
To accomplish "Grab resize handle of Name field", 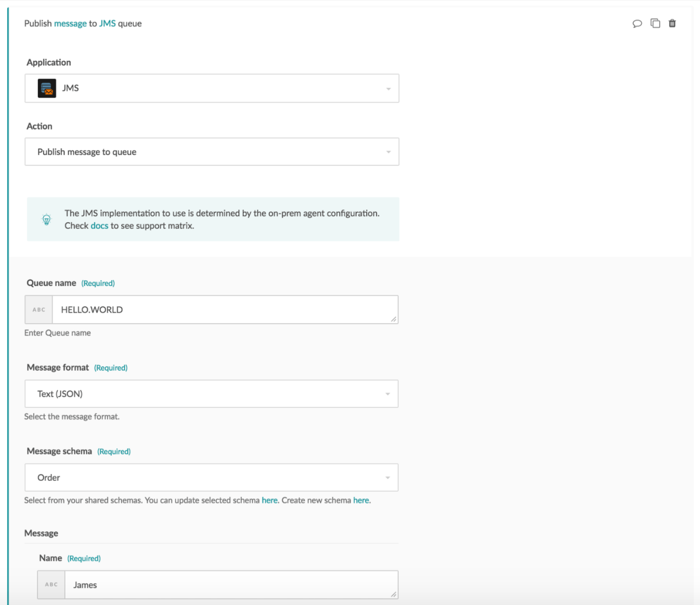I will coord(394,594).
